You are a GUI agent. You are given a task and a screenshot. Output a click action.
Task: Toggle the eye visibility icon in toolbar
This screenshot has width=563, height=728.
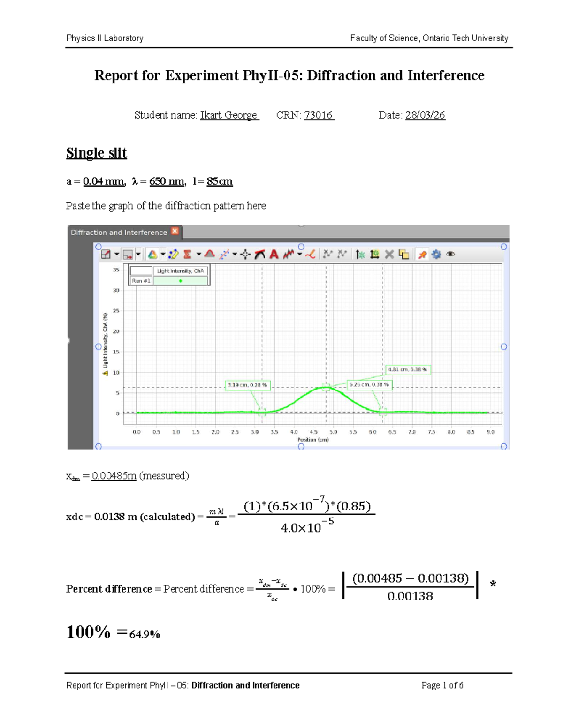coord(450,255)
